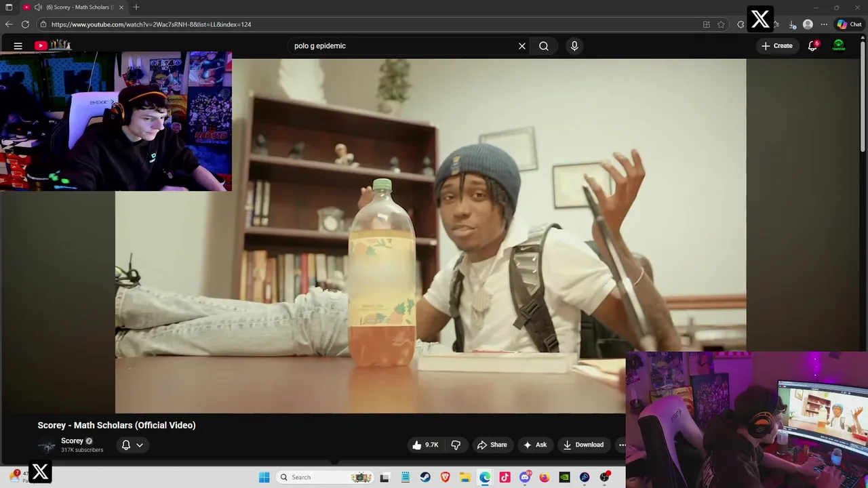Share the Math Scholars video

(x=492, y=445)
